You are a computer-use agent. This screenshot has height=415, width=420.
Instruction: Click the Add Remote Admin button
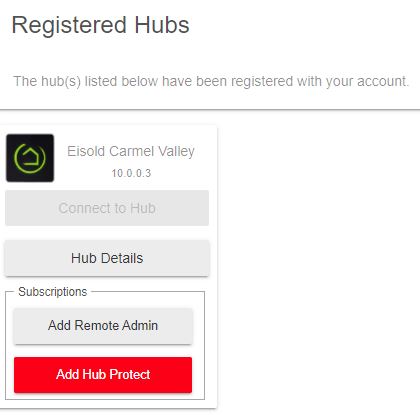pyautogui.click(x=103, y=326)
